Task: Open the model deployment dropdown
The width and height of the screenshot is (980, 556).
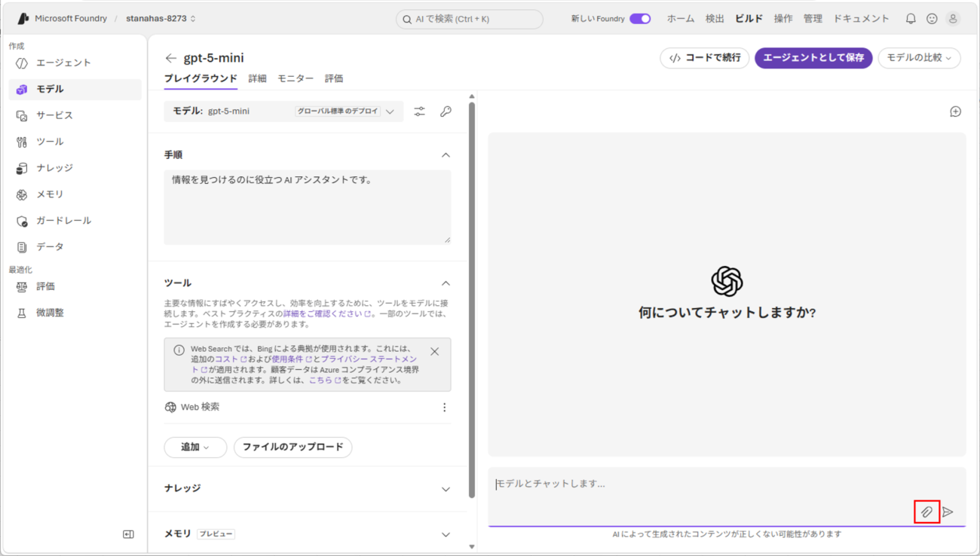Action: tap(283, 112)
